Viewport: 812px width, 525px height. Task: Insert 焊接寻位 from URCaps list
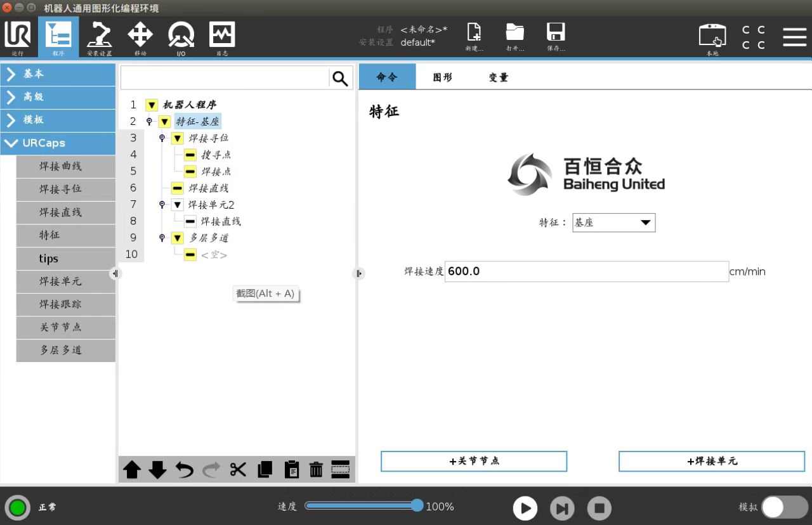click(66, 190)
